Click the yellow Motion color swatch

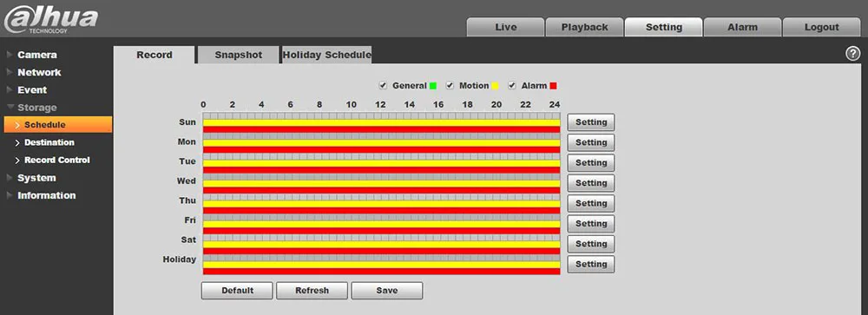click(495, 86)
